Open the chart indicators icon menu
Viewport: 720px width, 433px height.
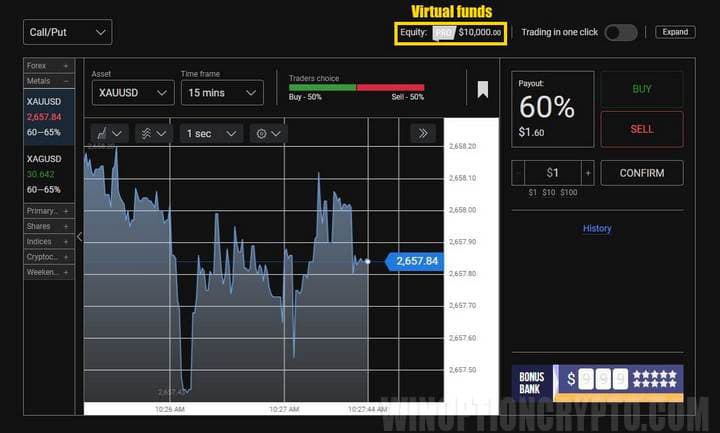coord(152,133)
